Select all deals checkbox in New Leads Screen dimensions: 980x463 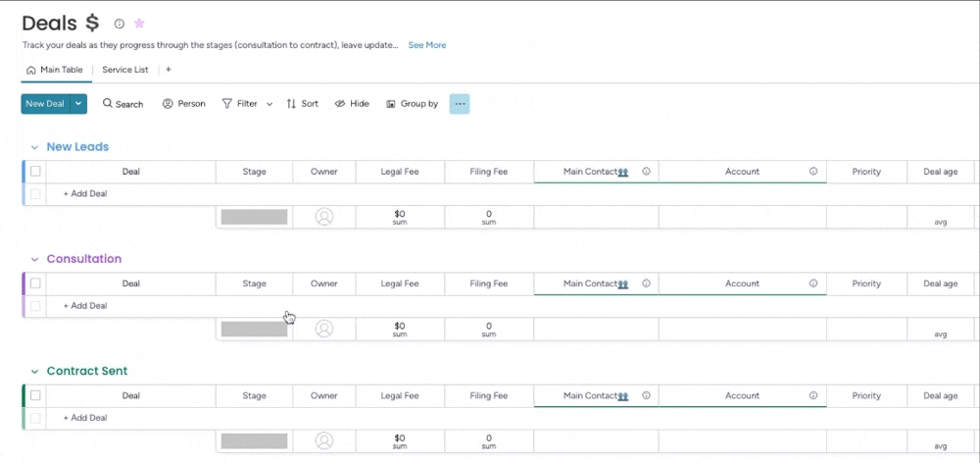(x=35, y=172)
